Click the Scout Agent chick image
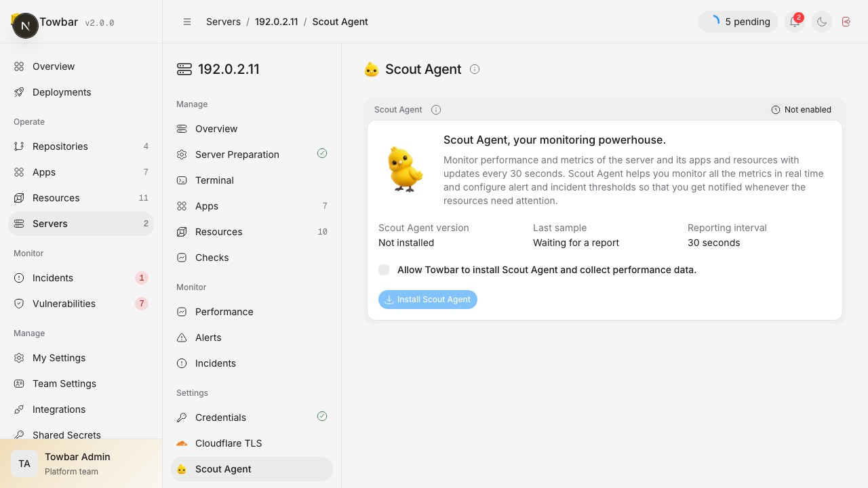This screenshot has width=868, height=488. click(x=405, y=169)
